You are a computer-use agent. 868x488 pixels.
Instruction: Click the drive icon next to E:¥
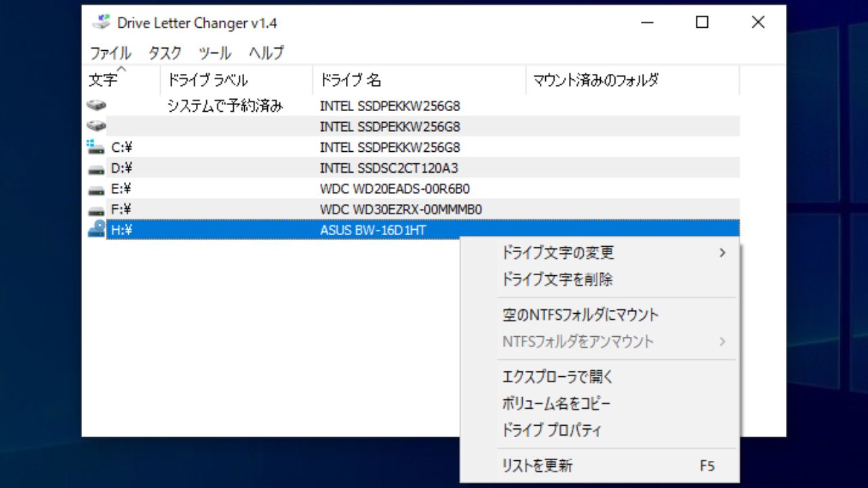click(x=96, y=189)
